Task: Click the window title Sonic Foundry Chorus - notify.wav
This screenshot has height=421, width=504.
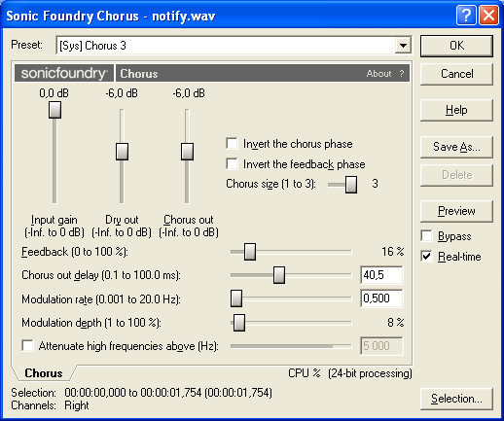Action: pos(111,16)
